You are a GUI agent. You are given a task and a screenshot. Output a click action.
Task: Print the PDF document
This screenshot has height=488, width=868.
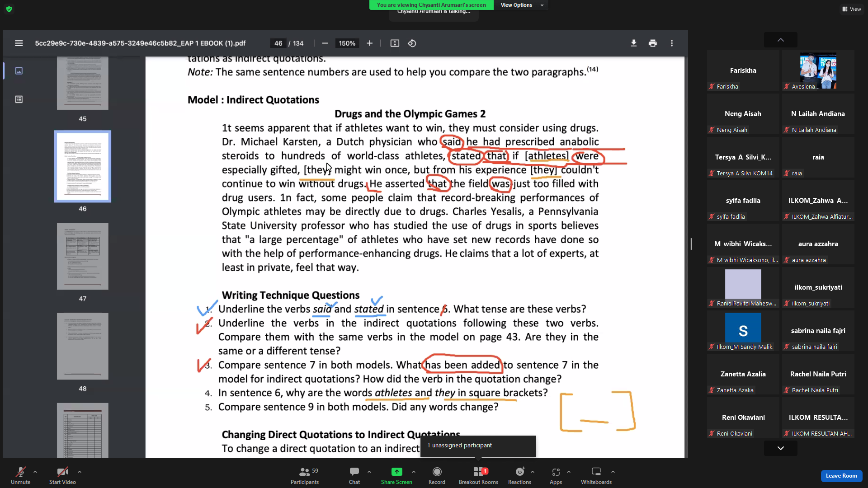(652, 43)
